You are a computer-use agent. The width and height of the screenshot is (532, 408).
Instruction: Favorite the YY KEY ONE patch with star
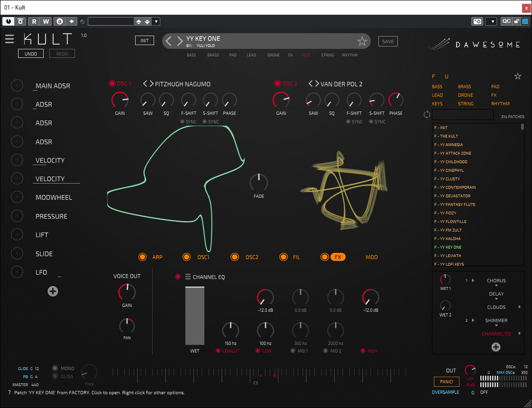tap(362, 41)
